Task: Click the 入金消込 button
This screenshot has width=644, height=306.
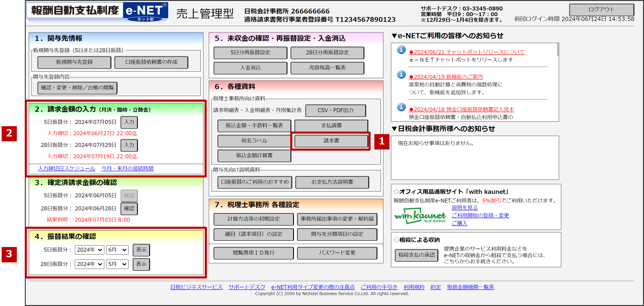Action: (x=250, y=68)
